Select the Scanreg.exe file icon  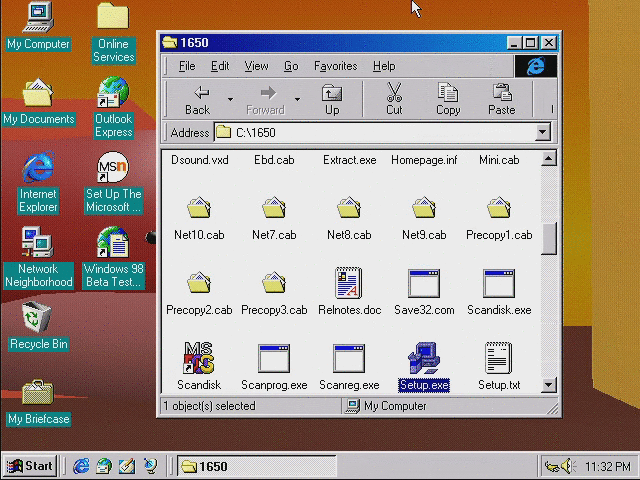(x=349, y=358)
